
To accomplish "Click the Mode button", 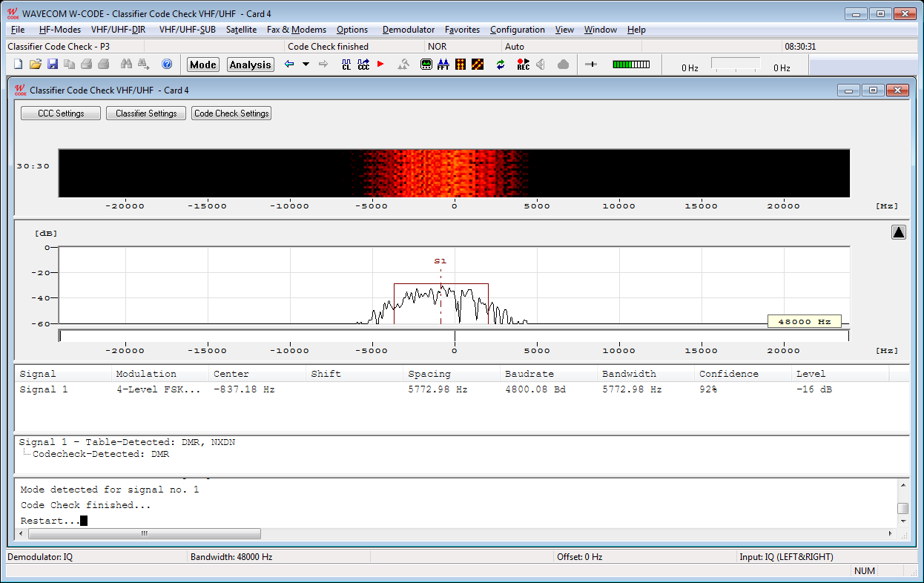I will [203, 65].
